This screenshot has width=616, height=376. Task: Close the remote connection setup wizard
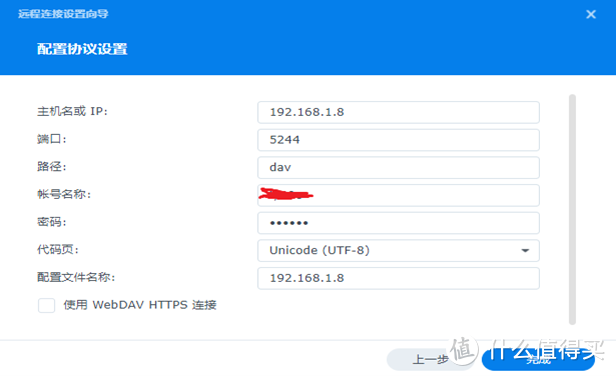pyautogui.click(x=590, y=15)
